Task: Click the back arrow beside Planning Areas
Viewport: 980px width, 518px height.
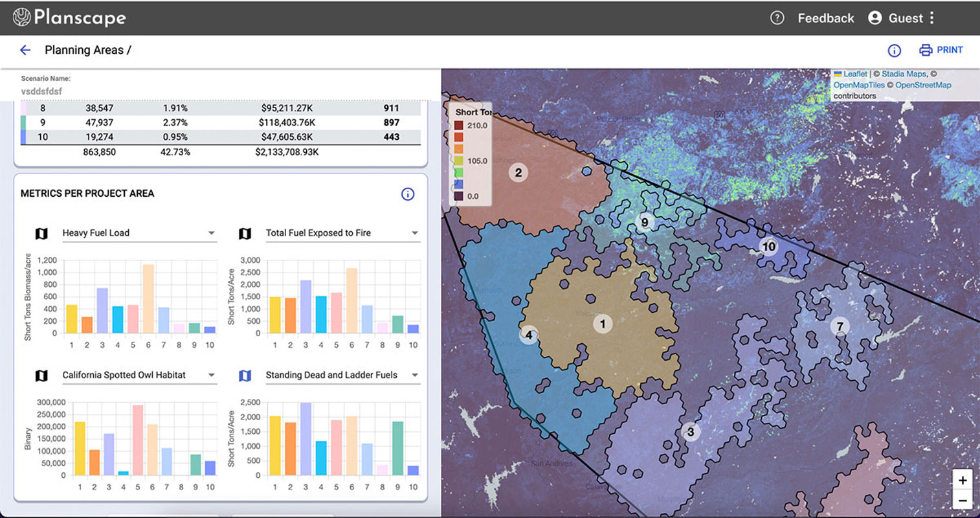Action: pos(25,50)
